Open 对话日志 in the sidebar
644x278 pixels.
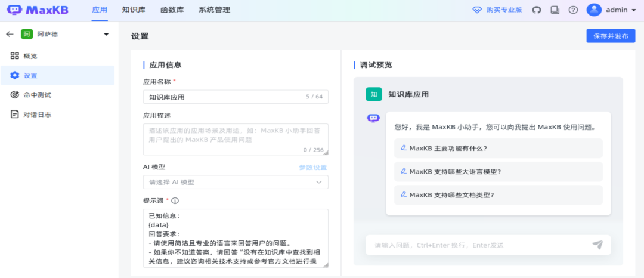click(57, 115)
